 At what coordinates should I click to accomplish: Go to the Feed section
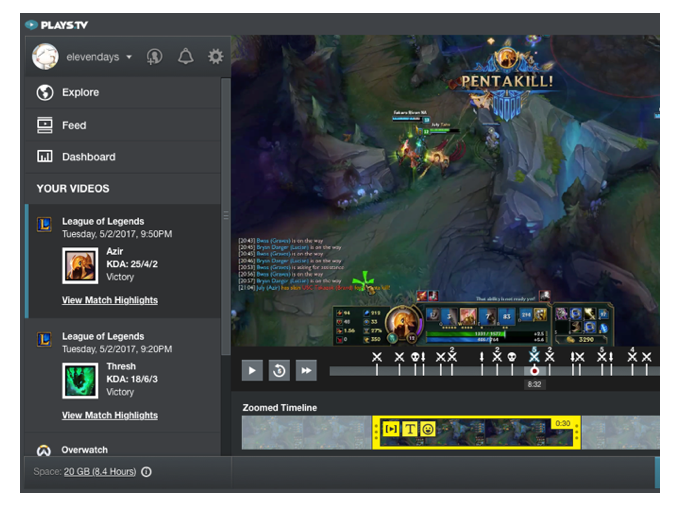tap(74, 125)
